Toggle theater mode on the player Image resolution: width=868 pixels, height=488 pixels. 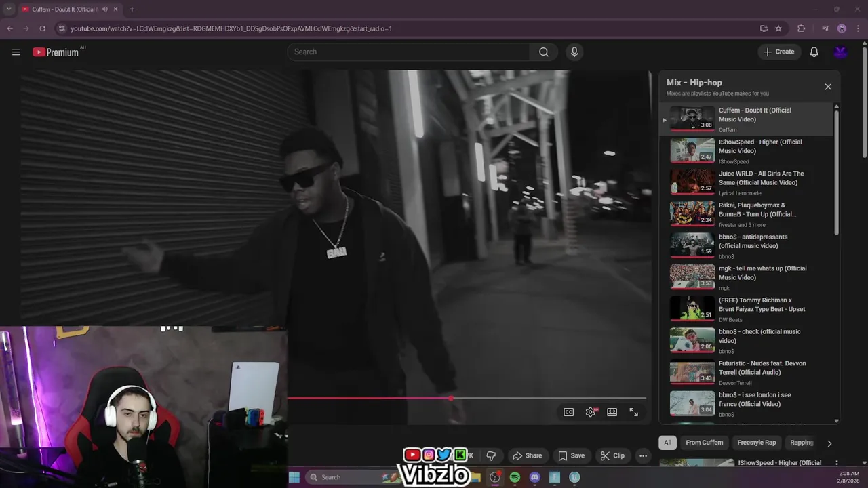(x=612, y=412)
